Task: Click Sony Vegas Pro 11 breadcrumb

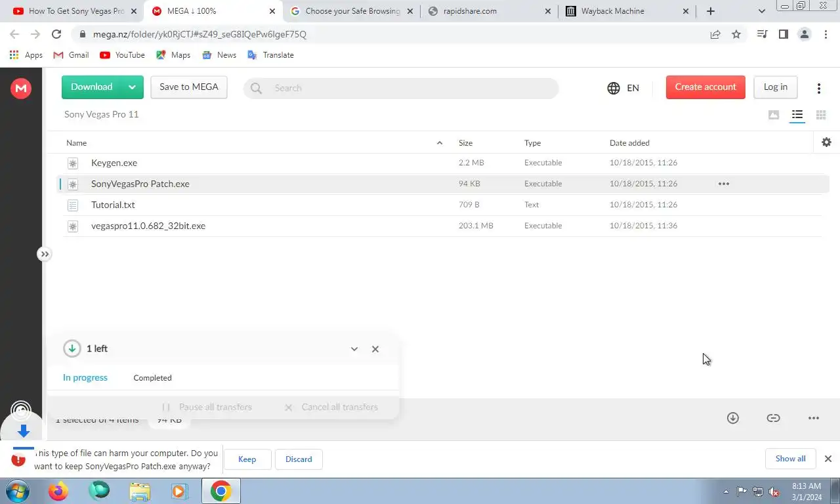Action: point(101,114)
